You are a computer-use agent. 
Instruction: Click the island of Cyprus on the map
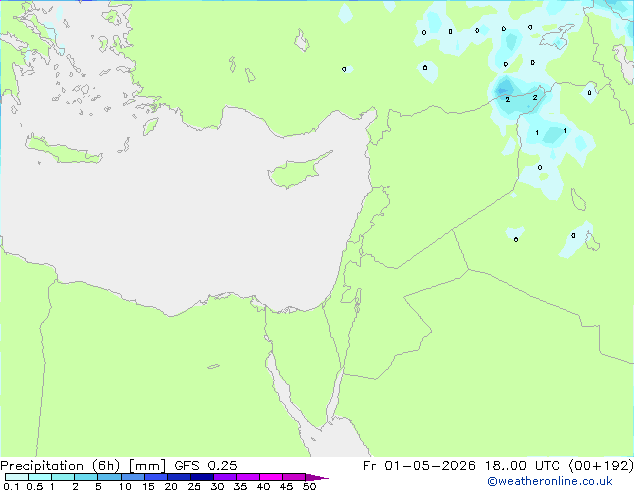[x=297, y=171]
